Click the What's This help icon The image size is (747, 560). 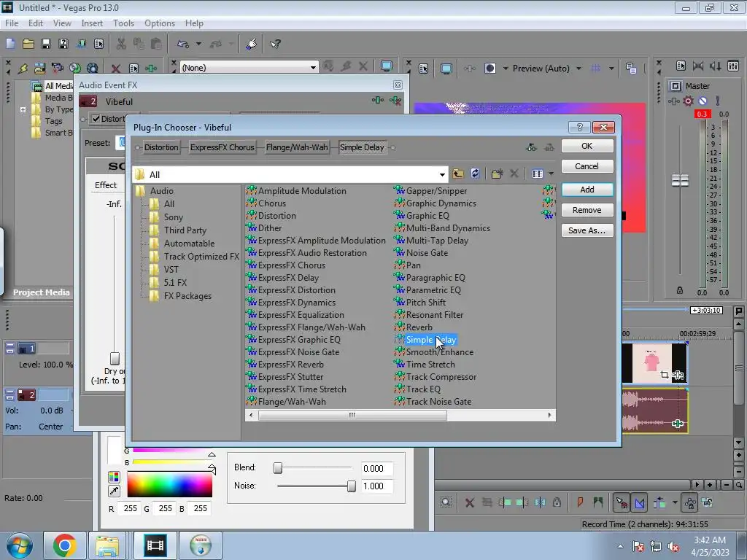pos(276,44)
